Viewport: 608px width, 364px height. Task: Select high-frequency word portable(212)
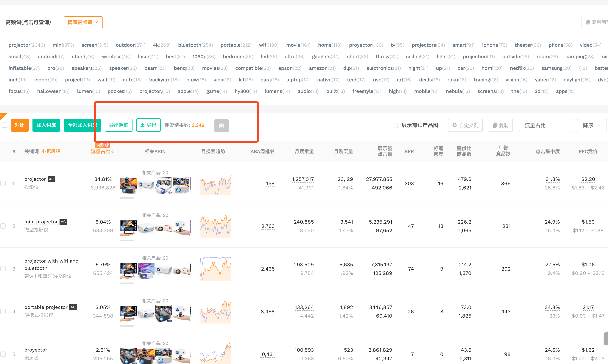point(236,45)
